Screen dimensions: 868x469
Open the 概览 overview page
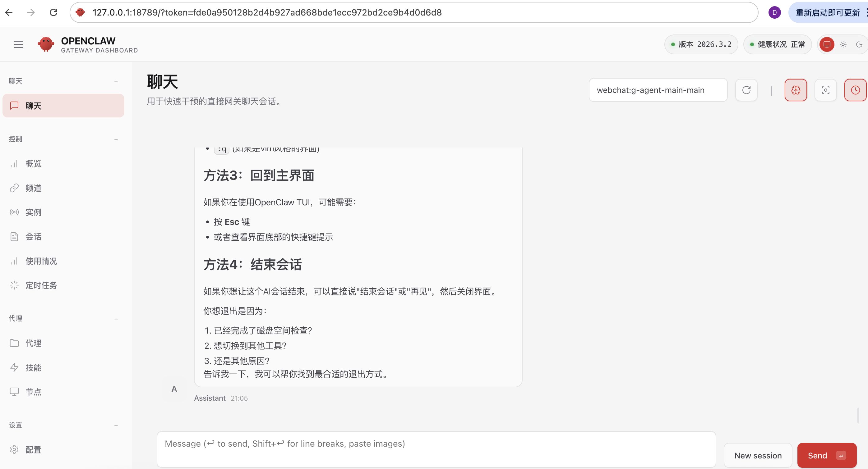point(63,164)
